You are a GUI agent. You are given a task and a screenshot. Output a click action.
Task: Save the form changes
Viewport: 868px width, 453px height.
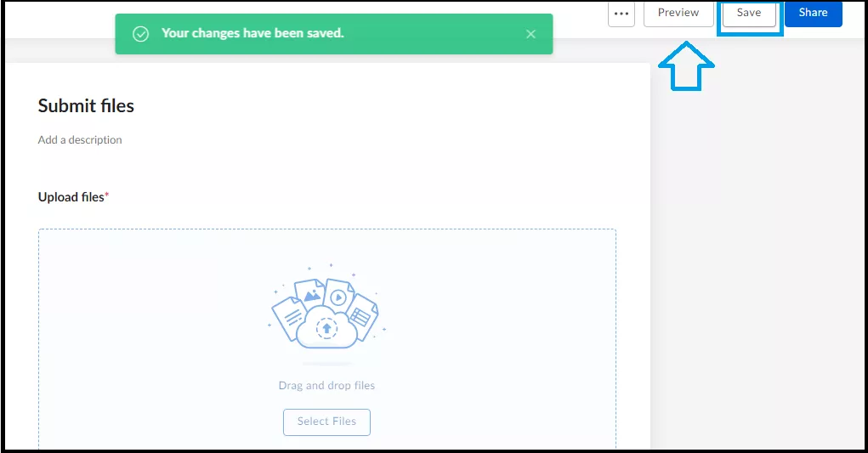click(749, 14)
